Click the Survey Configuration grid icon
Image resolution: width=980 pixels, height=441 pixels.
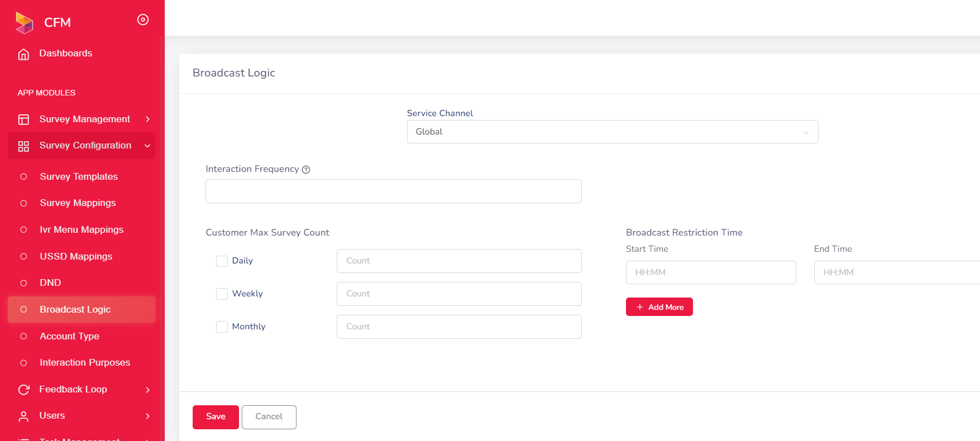(x=23, y=146)
